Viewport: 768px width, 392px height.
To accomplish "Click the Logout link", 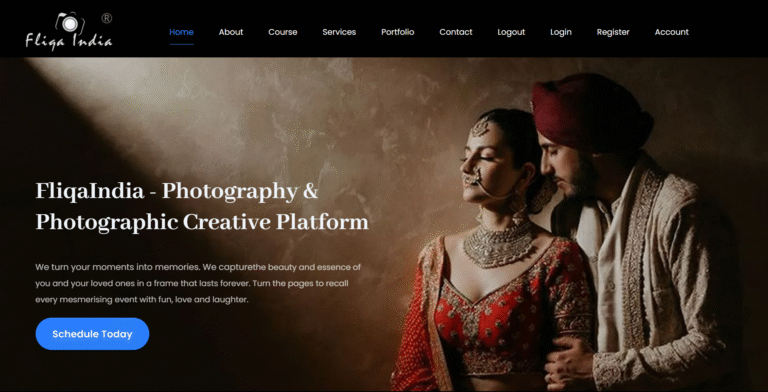I will click(511, 32).
